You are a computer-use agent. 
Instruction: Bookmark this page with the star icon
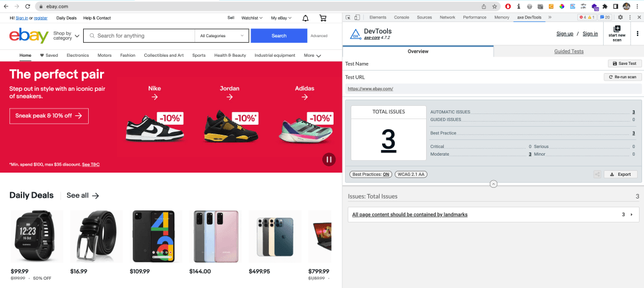495,6
